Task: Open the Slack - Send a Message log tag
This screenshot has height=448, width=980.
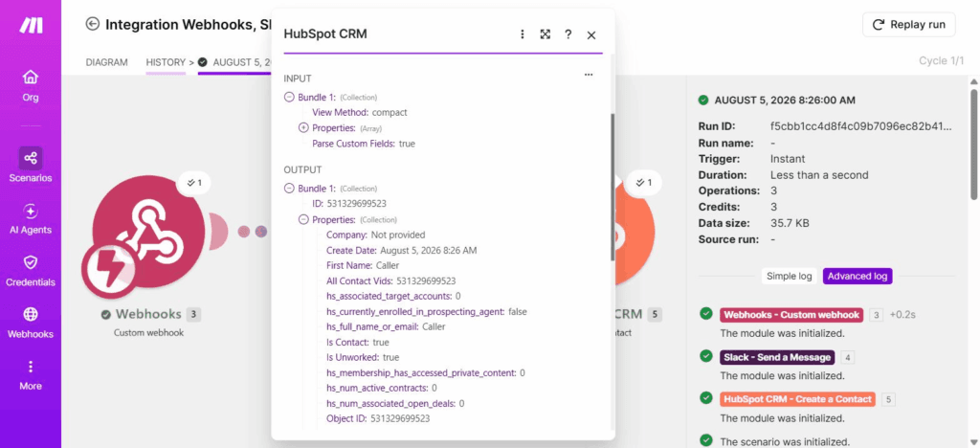Action: pos(777,357)
